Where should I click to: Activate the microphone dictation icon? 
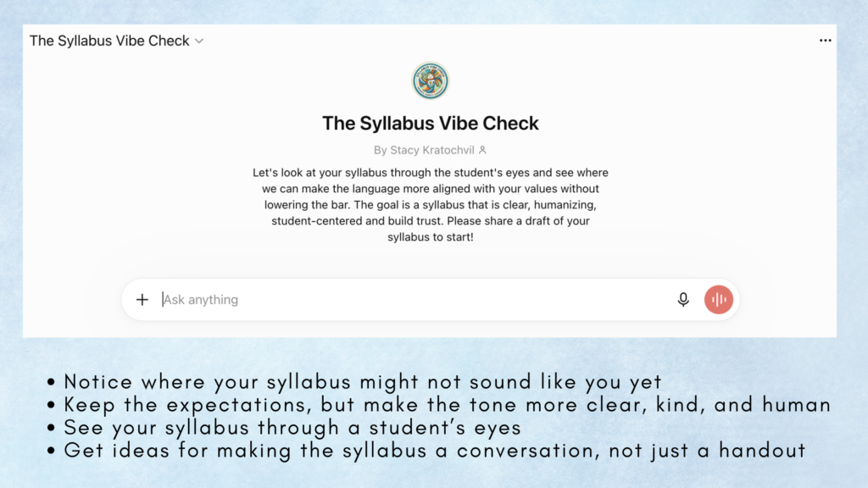coord(683,299)
